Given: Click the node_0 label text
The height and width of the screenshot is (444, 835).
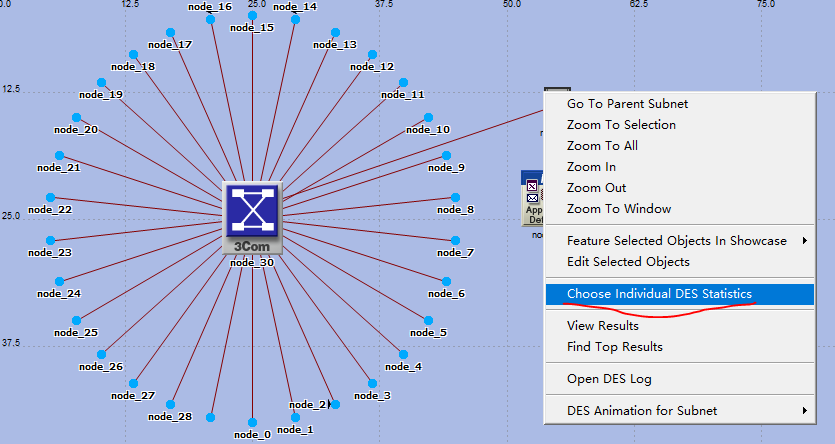Looking at the screenshot, I should click(x=252, y=435).
